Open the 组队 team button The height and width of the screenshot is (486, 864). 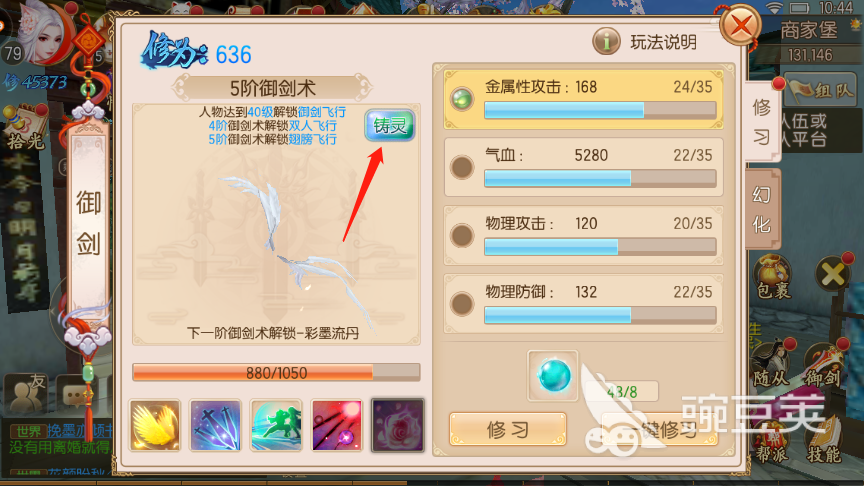[x=820, y=90]
